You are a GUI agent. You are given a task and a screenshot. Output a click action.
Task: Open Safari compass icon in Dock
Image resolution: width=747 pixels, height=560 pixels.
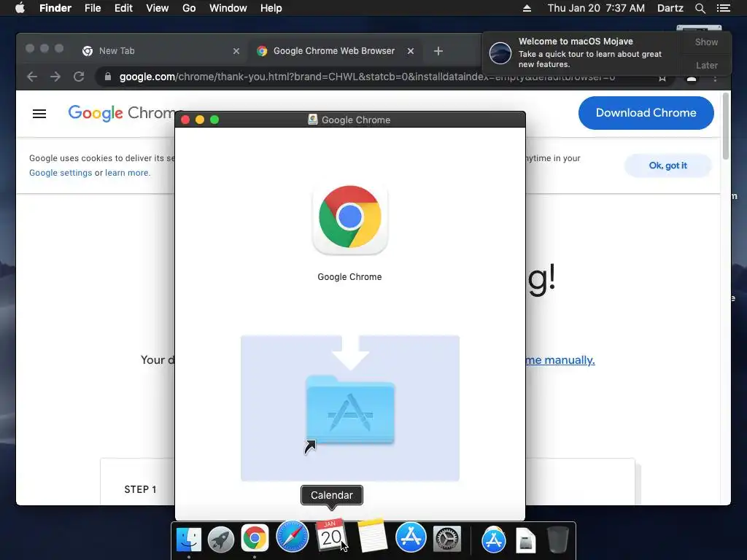tap(292, 537)
